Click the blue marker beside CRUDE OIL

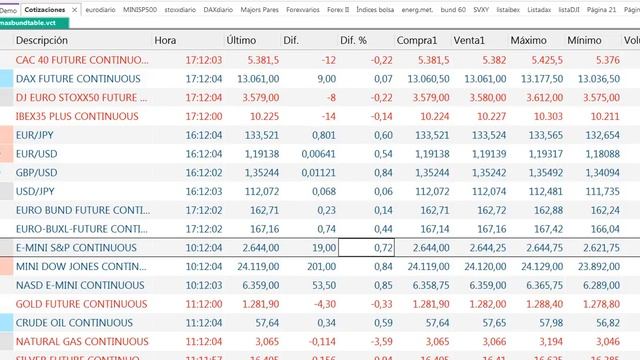click(7, 323)
